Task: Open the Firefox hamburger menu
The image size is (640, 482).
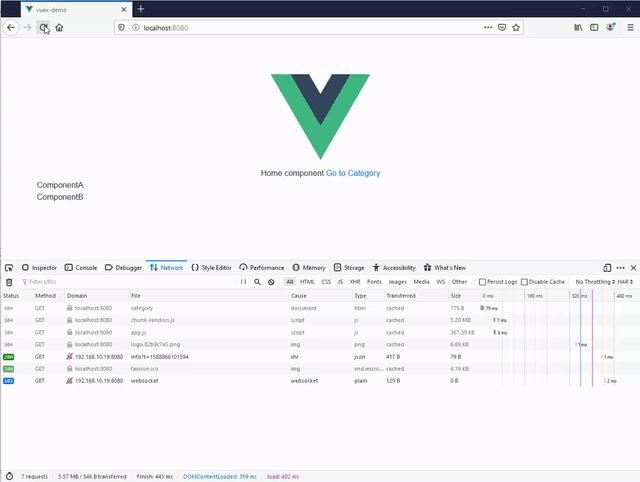Action: 630,28
